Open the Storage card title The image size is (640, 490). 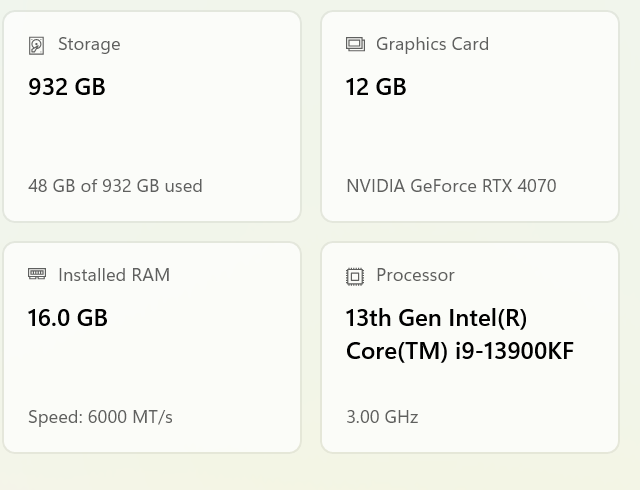(89, 44)
